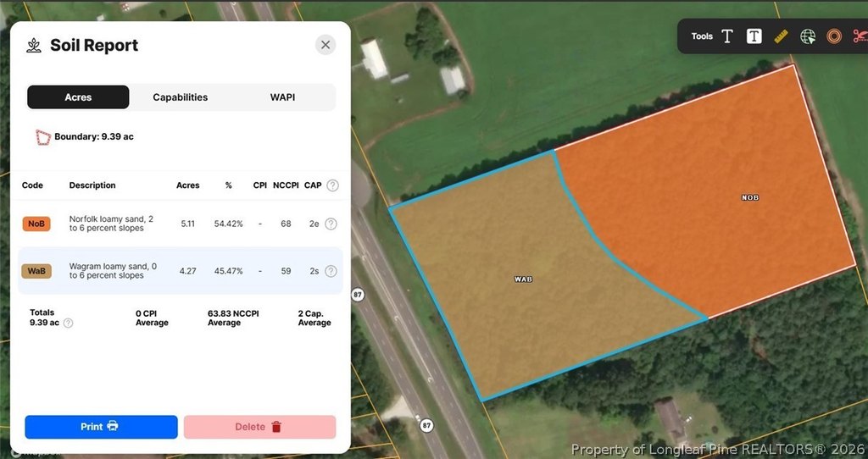Image resolution: width=868 pixels, height=459 pixels.
Task: Select the red scissors cut tool
Action: pos(860,36)
